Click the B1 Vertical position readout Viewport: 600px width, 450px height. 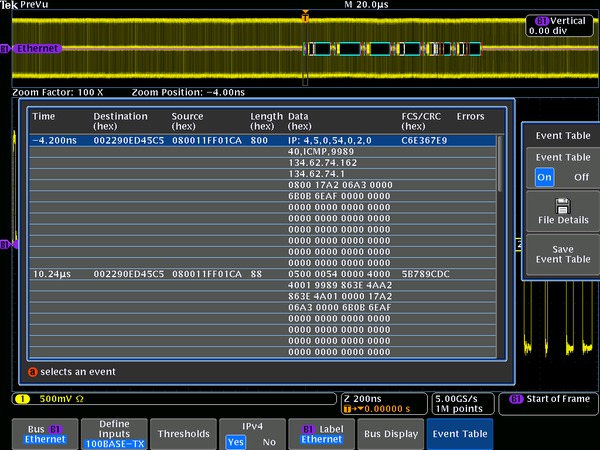[561, 25]
